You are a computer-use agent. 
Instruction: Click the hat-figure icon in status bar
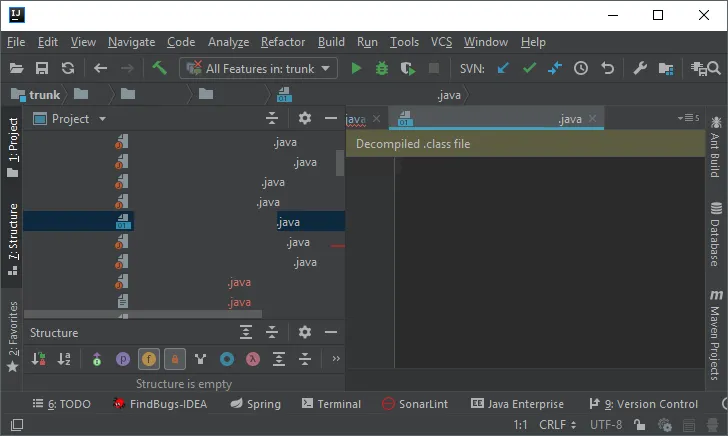pos(713,425)
